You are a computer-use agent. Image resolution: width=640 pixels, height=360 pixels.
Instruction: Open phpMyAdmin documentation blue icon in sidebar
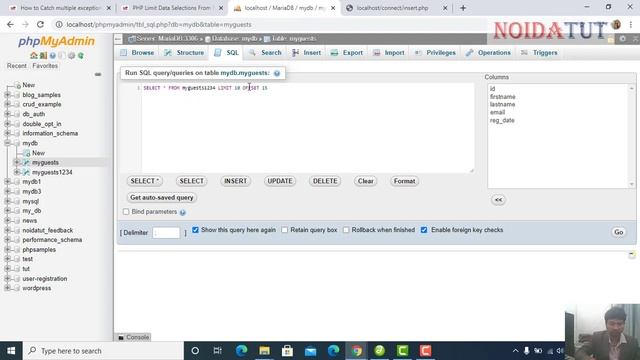[x=53, y=55]
